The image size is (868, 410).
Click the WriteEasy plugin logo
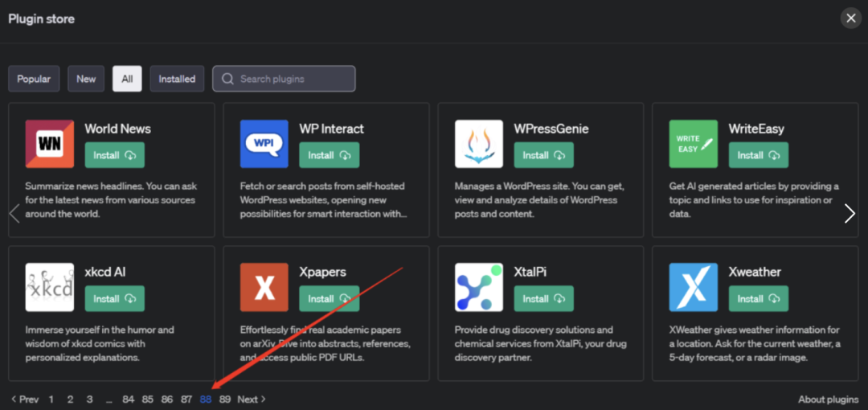point(693,143)
